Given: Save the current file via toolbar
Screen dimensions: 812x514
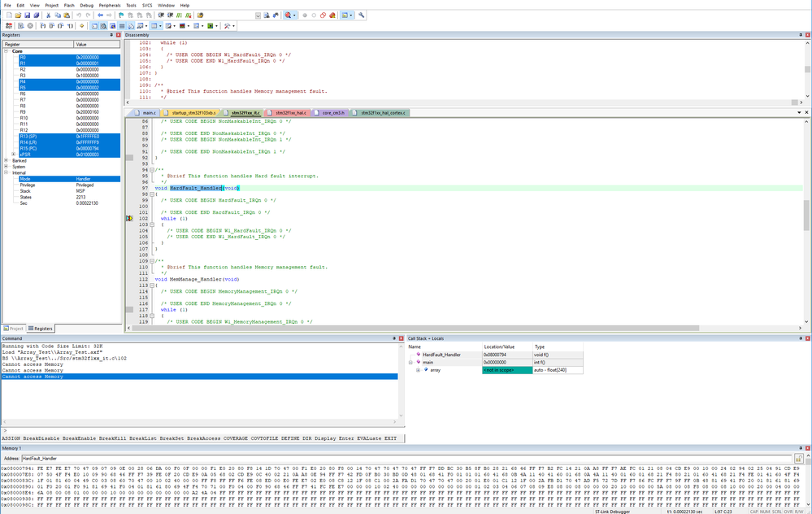Looking at the screenshot, I should point(28,15).
